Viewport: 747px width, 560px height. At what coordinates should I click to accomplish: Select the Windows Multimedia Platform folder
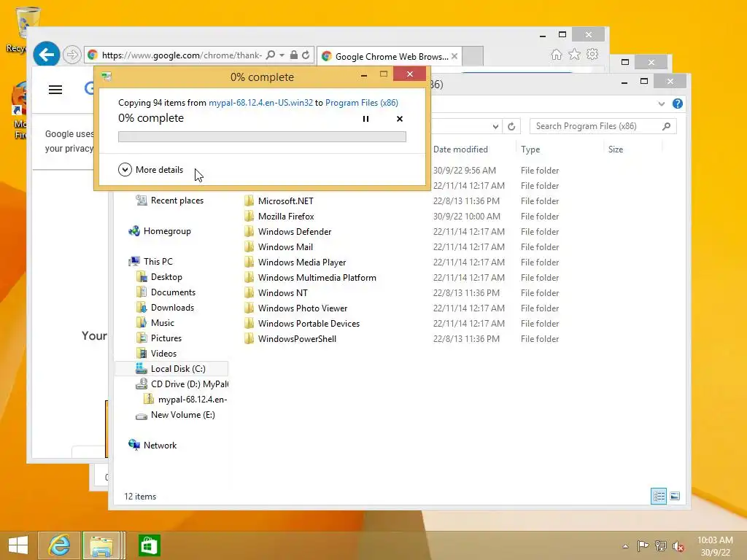point(317,278)
